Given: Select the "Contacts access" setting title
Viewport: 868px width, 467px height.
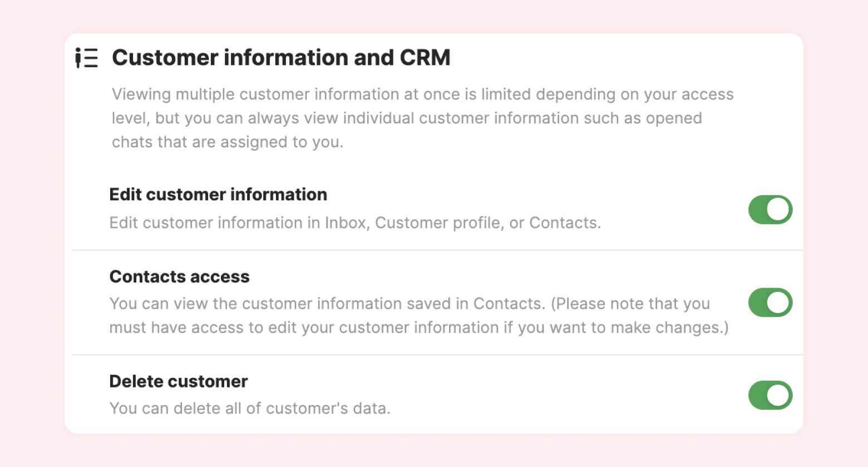Looking at the screenshot, I should (x=179, y=277).
